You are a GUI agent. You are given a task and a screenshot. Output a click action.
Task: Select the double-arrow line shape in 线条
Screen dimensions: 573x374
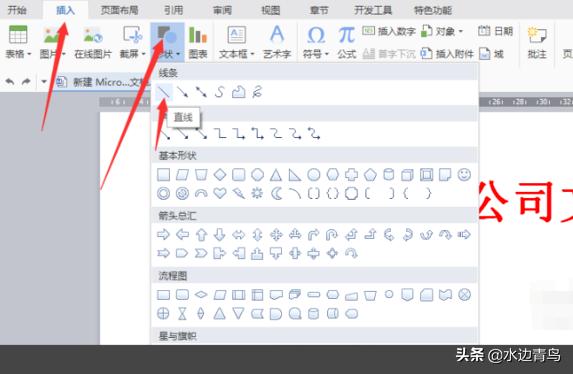[x=201, y=92]
